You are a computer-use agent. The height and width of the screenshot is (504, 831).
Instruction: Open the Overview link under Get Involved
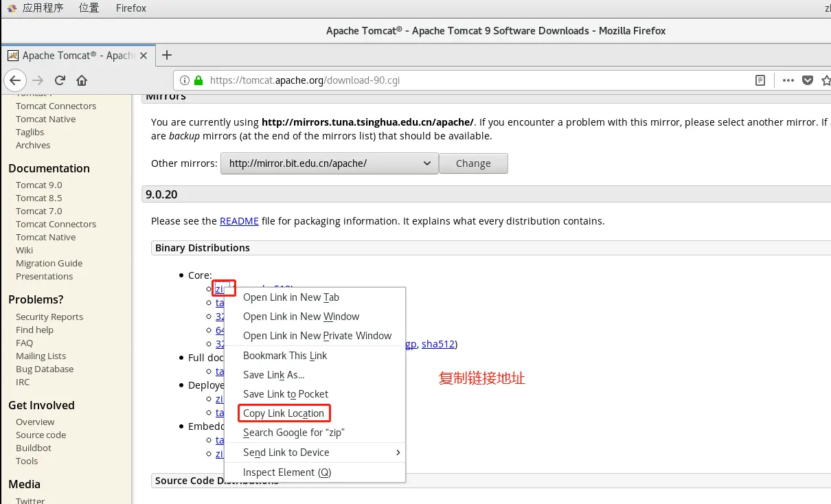pyautogui.click(x=35, y=422)
